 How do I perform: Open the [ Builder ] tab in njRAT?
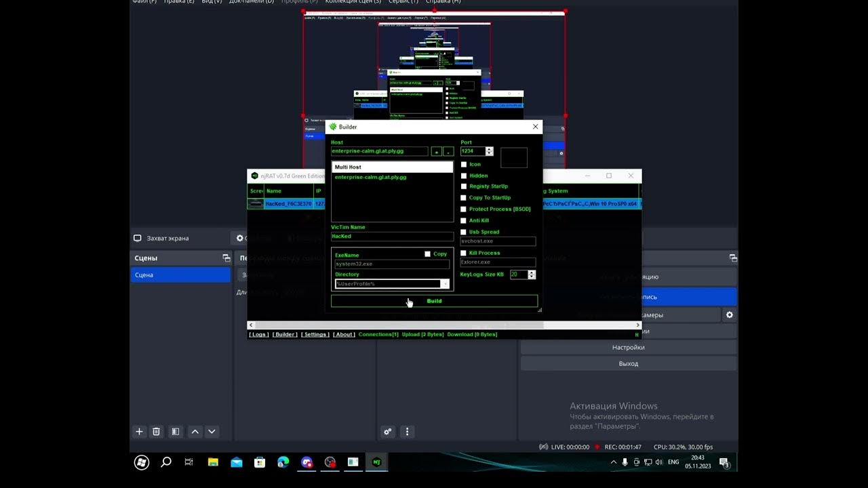coord(285,334)
